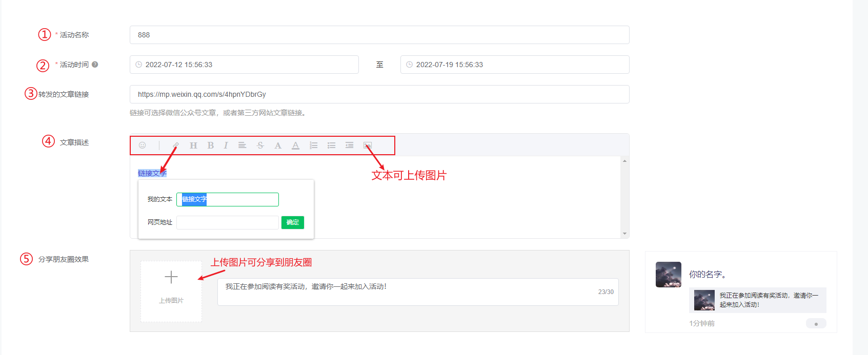Image resolution: width=868 pixels, height=355 pixels.
Task: Click the 文章描述 label
Action: (x=74, y=142)
